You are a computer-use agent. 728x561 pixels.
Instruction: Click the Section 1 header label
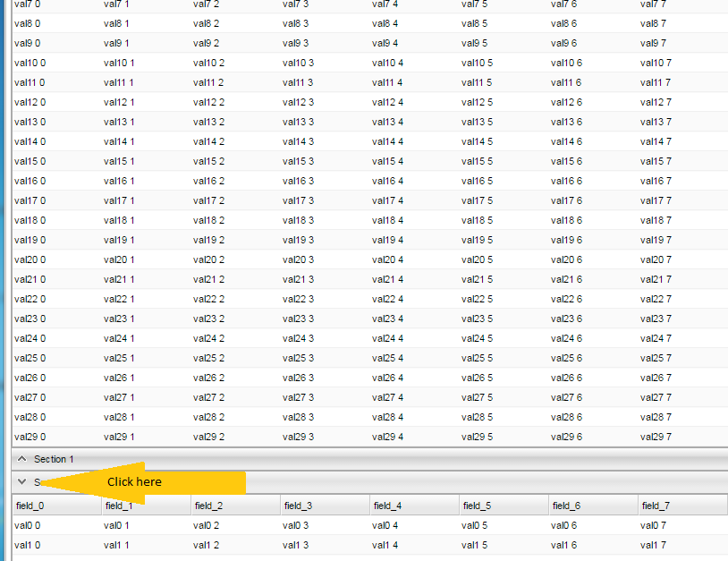point(54,459)
